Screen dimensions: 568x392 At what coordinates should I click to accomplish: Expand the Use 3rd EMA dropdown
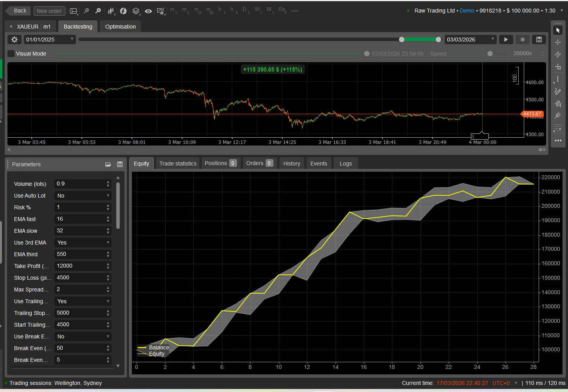click(83, 243)
